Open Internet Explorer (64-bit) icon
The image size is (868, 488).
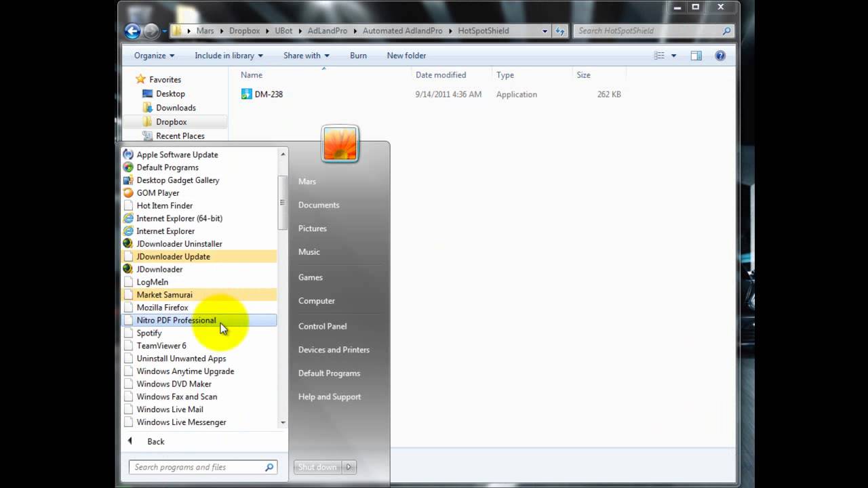[128, 218]
